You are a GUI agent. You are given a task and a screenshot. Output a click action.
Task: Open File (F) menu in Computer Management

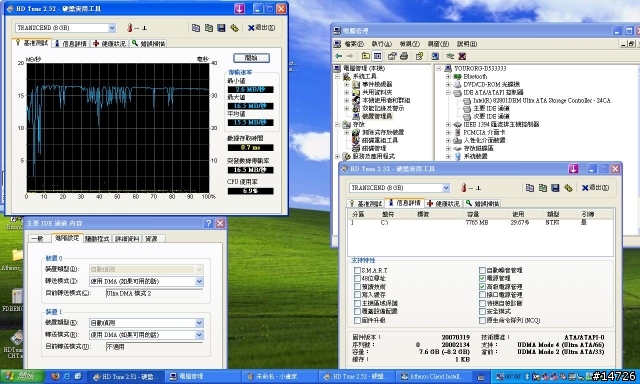click(353, 44)
